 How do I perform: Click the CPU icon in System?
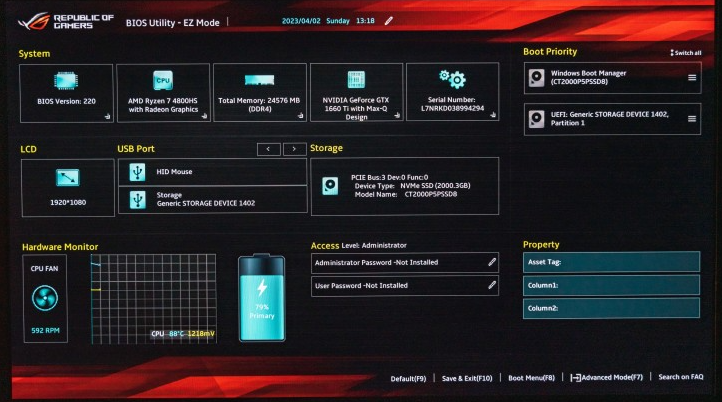pyautogui.click(x=163, y=80)
